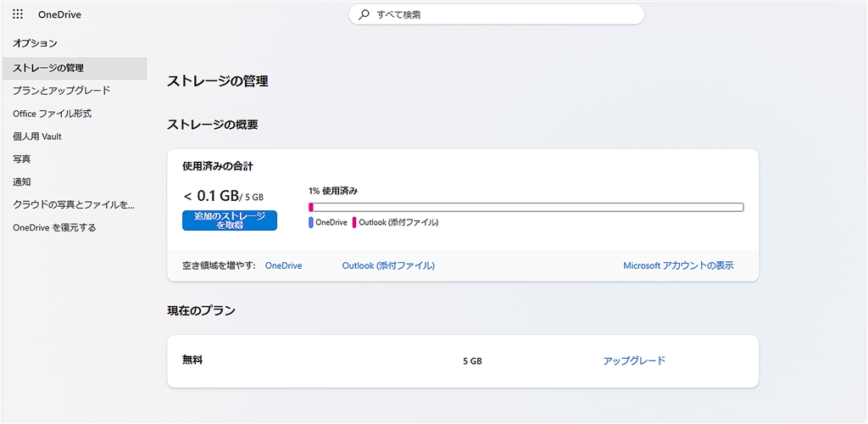Click the 現在のプラン heading
The image size is (868, 424).
pos(201,310)
